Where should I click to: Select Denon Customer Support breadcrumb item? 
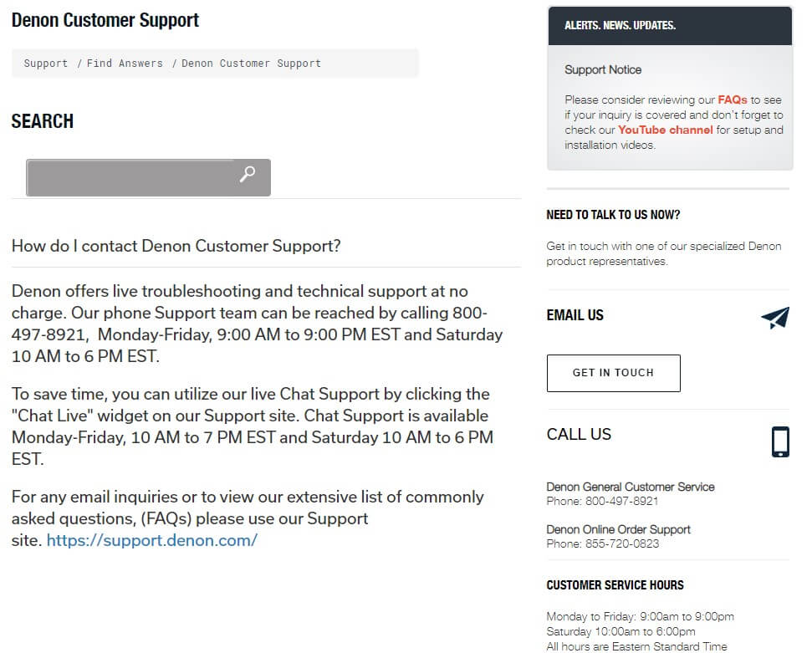click(251, 64)
